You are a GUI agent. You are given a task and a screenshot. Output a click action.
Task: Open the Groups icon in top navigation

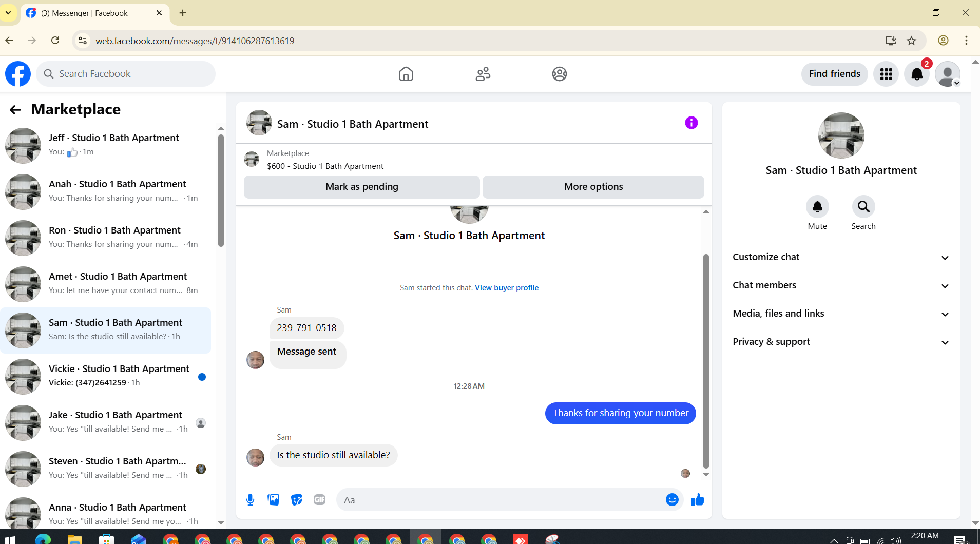[560, 74]
